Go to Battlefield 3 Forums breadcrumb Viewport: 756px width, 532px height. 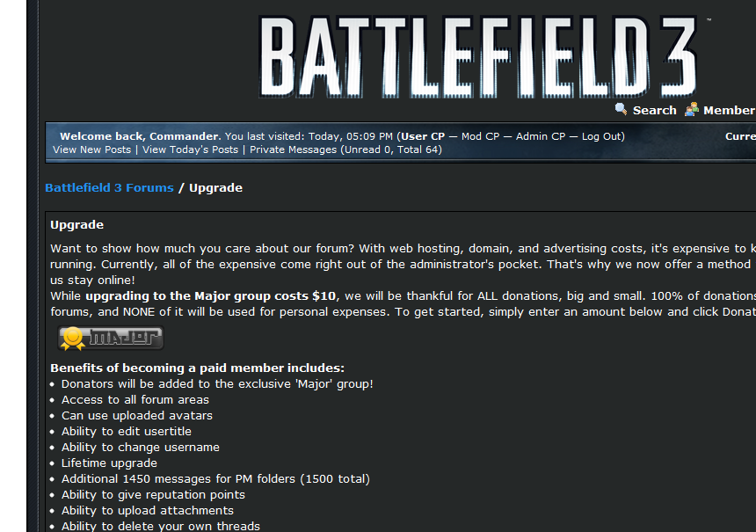click(110, 187)
